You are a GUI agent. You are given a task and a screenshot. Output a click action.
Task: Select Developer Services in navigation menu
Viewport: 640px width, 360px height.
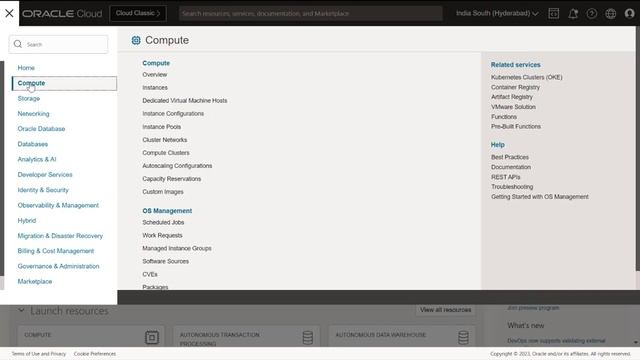click(x=45, y=174)
